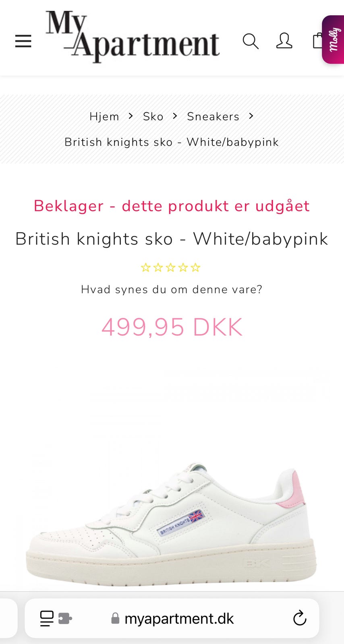Go to the Hjem breadcrumb
This screenshot has width=344, height=644.
(x=104, y=116)
